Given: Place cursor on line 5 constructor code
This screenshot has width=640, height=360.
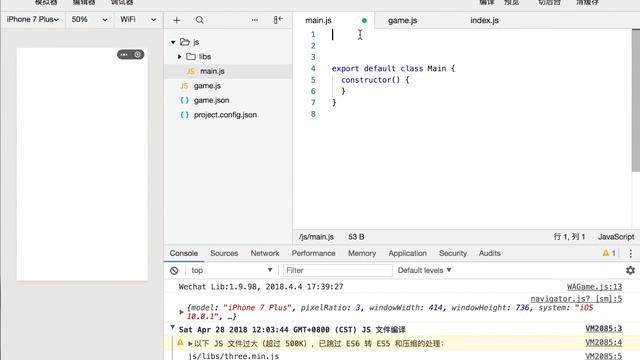Looking at the screenshot, I should tap(375, 80).
